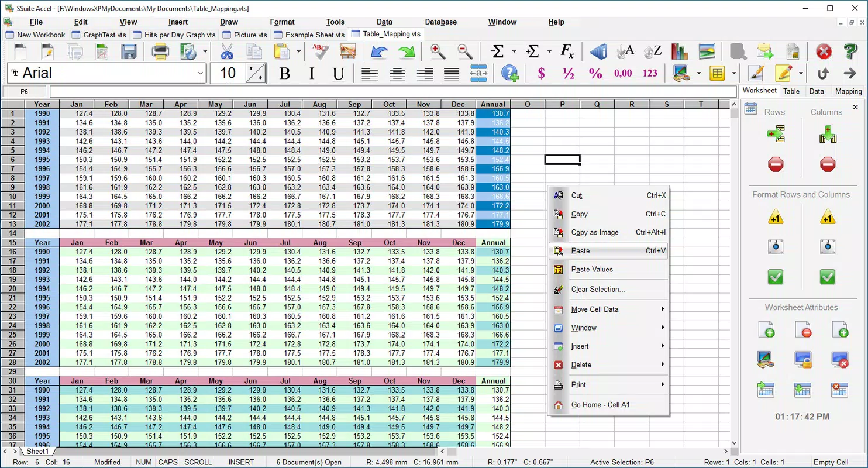Apply dollar currency format
The height and width of the screenshot is (468, 868).
[542, 73]
